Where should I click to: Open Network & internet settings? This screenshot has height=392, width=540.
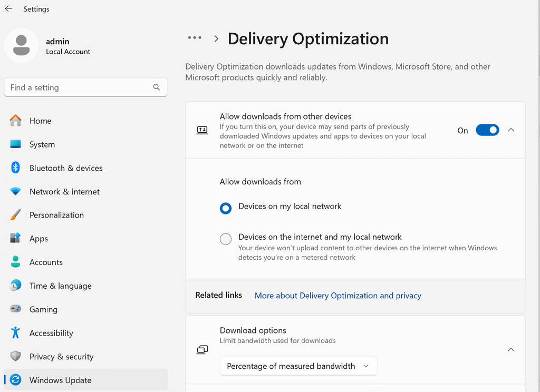64,192
